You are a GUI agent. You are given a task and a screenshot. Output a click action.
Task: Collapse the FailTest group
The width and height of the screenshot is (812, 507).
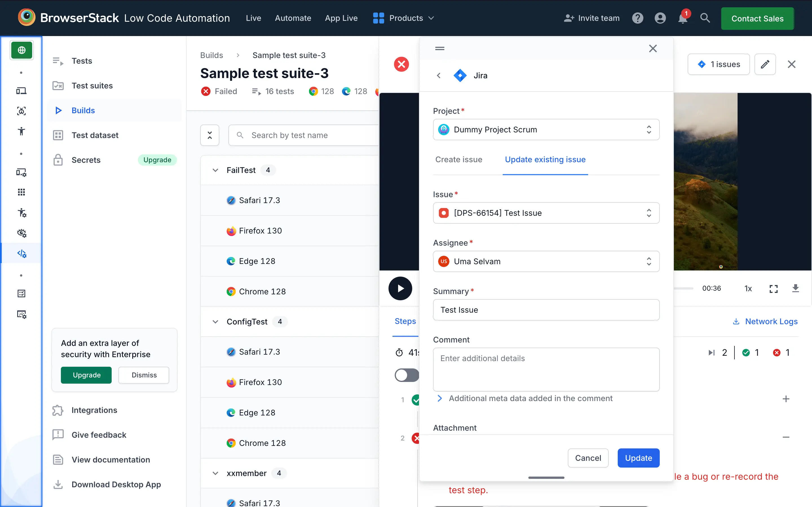(215, 170)
